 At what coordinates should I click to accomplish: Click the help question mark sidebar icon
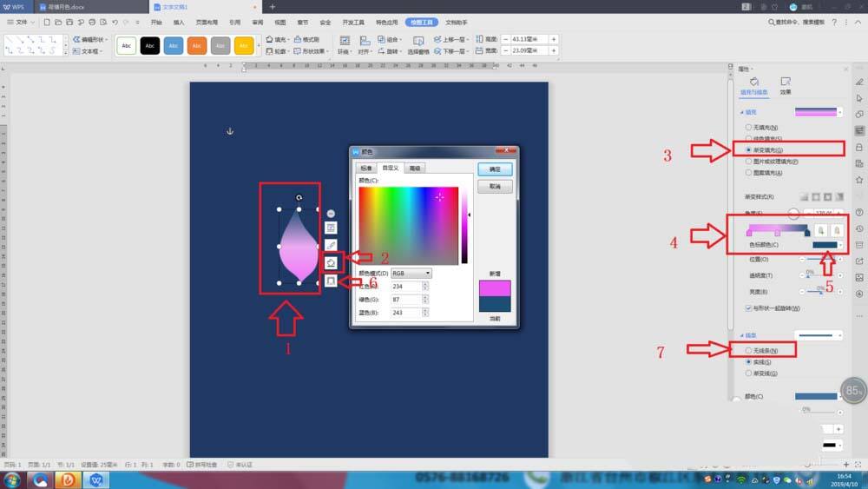click(x=859, y=213)
